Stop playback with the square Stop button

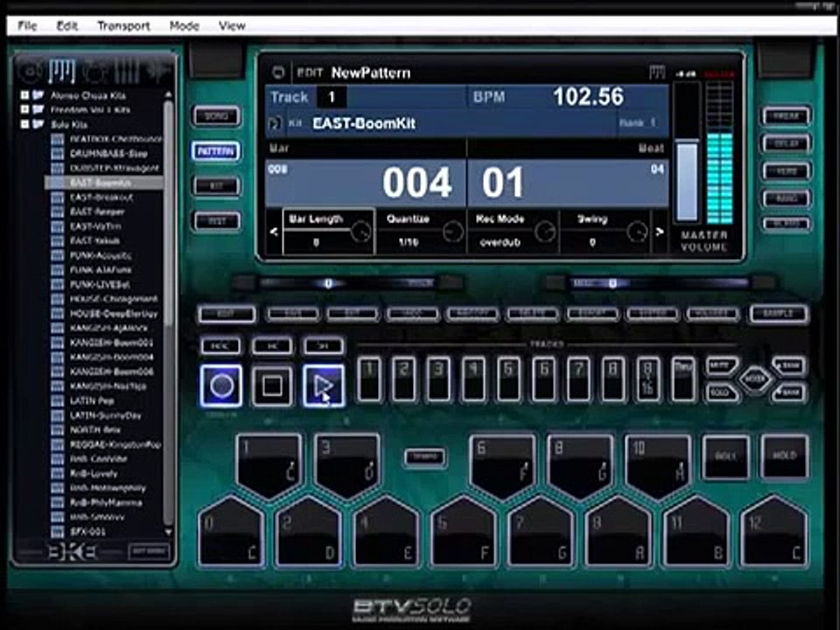tap(272, 386)
